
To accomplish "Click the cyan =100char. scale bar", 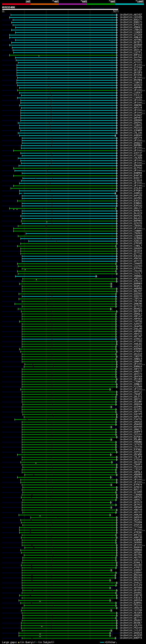I will click(x=102, y=642).
